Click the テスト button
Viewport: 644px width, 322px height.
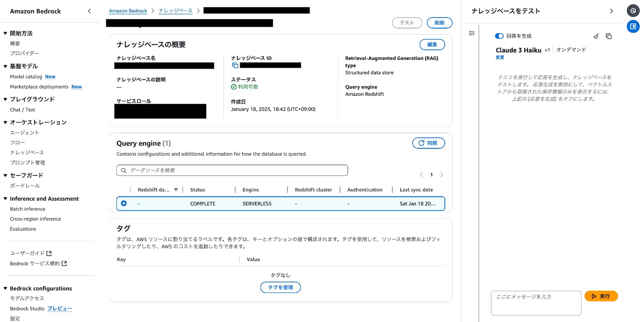point(407,23)
